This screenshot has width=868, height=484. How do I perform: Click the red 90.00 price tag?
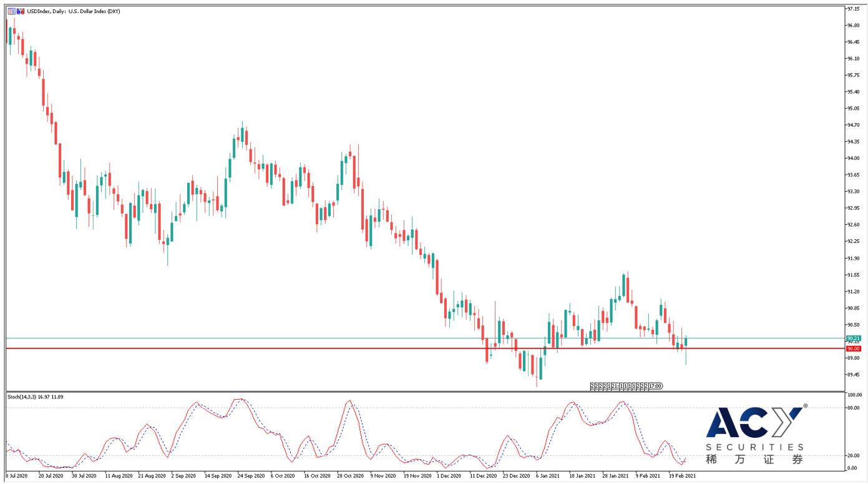pyautogui.click(x=853, y=348)
